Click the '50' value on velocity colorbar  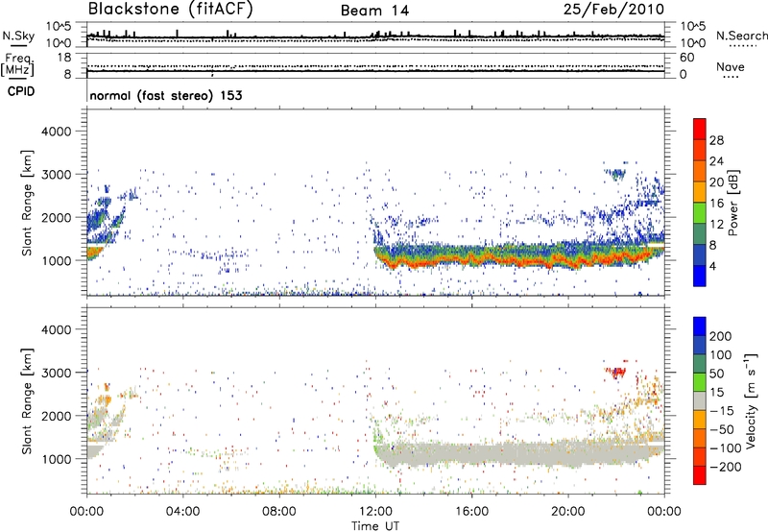pyautogui.click(x=716, y=374)
